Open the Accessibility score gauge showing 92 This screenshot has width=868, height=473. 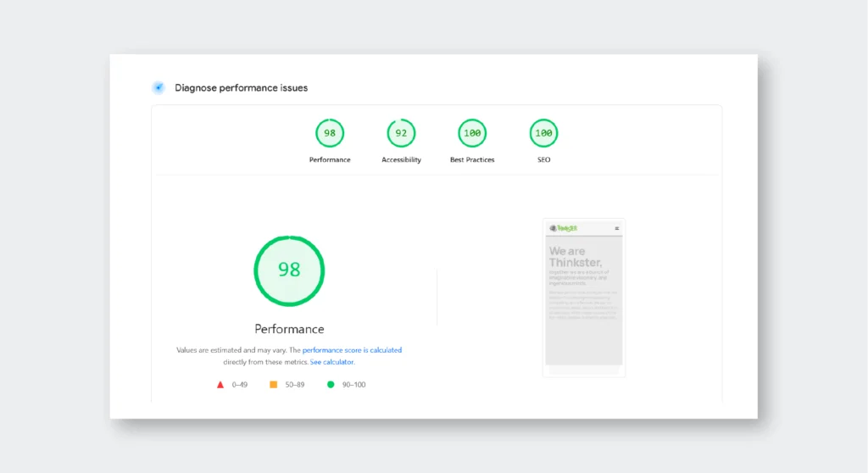(401, 133)
